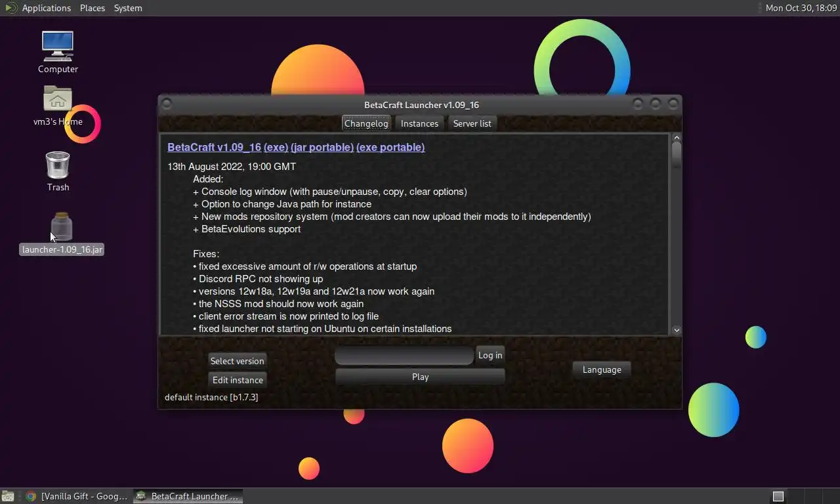
Task: Click the Log in button
Action: pyautogui.click(x=490, y=355)
